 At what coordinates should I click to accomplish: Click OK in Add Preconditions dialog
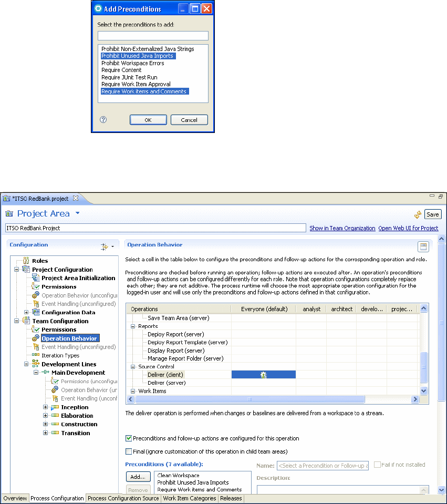(x=148, y=120)
